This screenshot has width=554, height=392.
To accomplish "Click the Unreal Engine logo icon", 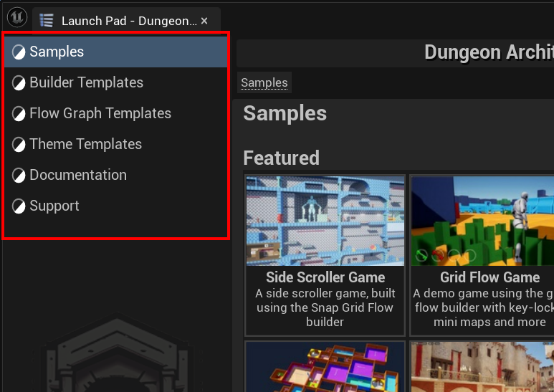I will pyautogui.click(x=17, y=17).
